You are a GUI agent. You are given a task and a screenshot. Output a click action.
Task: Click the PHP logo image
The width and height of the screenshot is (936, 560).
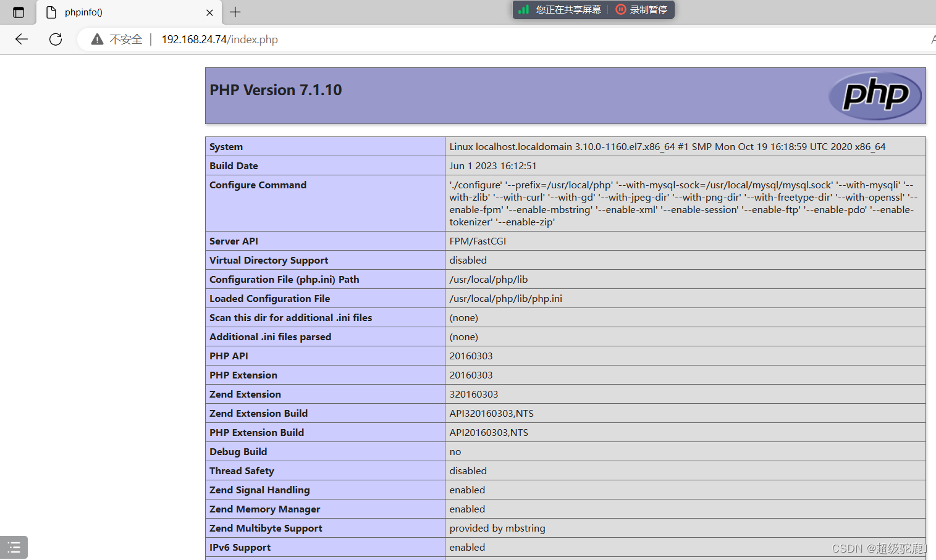coord(875,96)
